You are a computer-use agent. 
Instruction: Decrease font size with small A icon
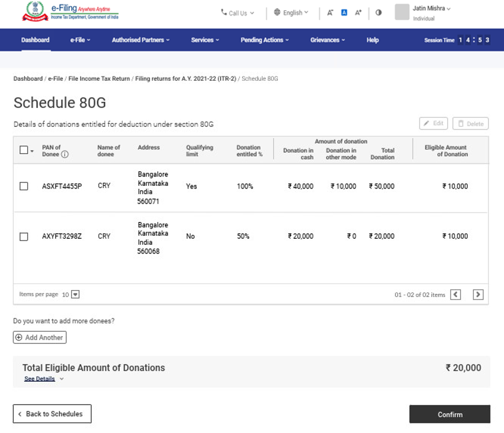[330, 13]
